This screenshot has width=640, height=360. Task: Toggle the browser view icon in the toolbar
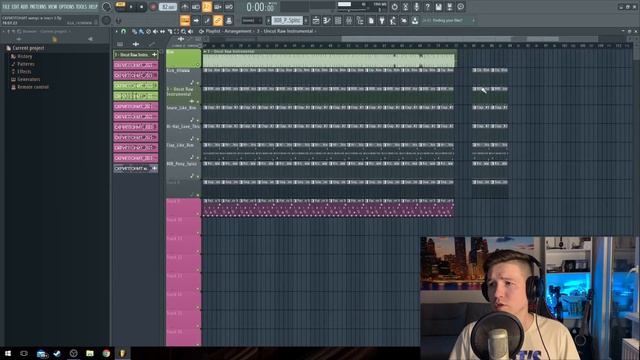point(360,20)
